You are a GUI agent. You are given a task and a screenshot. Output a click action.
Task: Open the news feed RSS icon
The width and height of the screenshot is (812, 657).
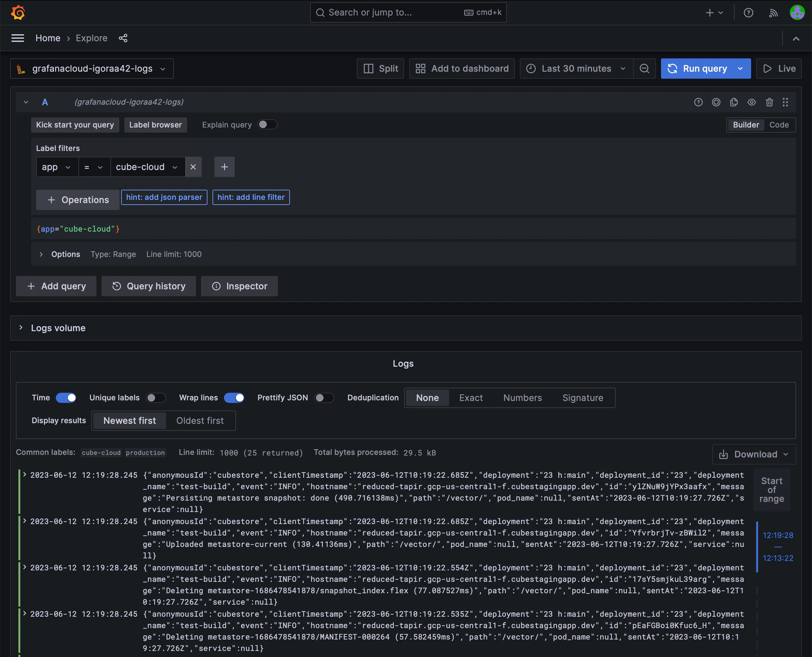pos(773,13)
